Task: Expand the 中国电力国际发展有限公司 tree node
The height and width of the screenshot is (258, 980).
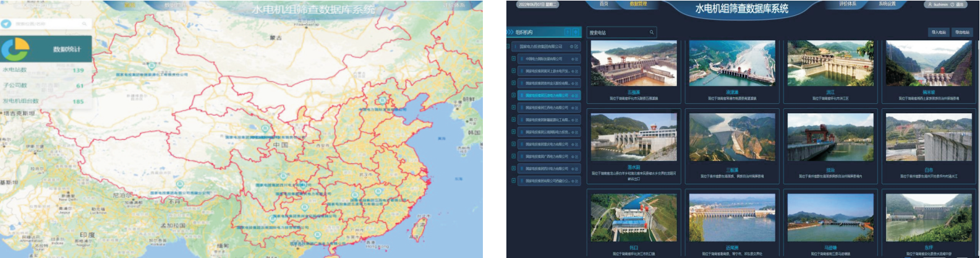Action: 513,59
